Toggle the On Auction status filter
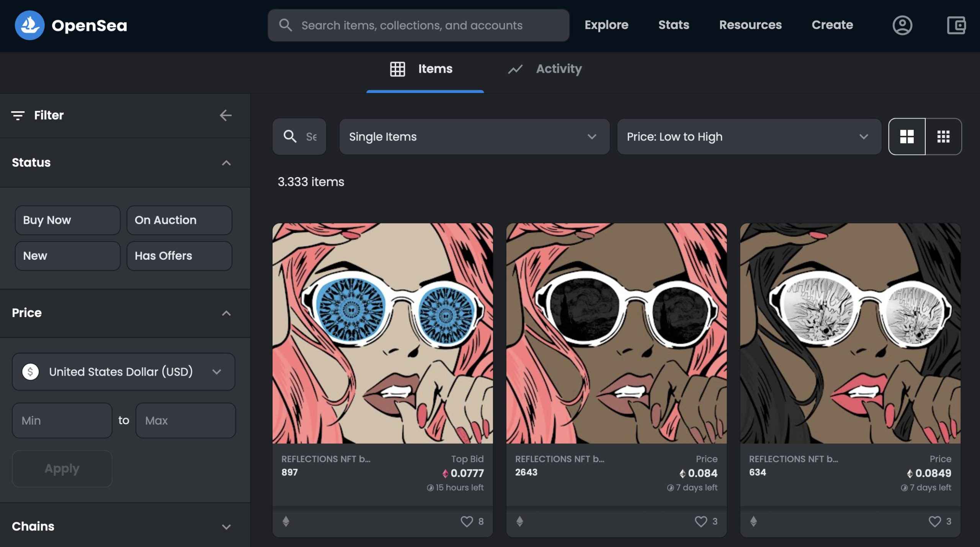The height and width of the screenshot is (547, 980). coord(179,220)
